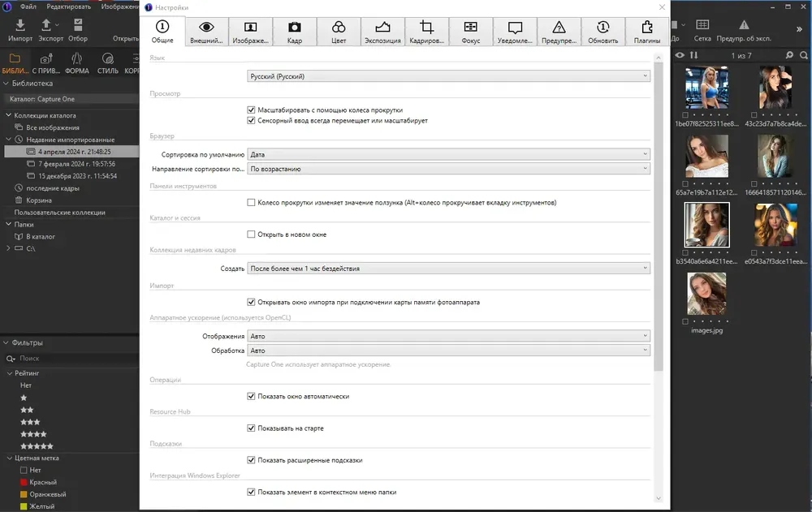Click the Красный color label swatch
Viewport: 812px width, 512px height.
(x=24, y=482)
